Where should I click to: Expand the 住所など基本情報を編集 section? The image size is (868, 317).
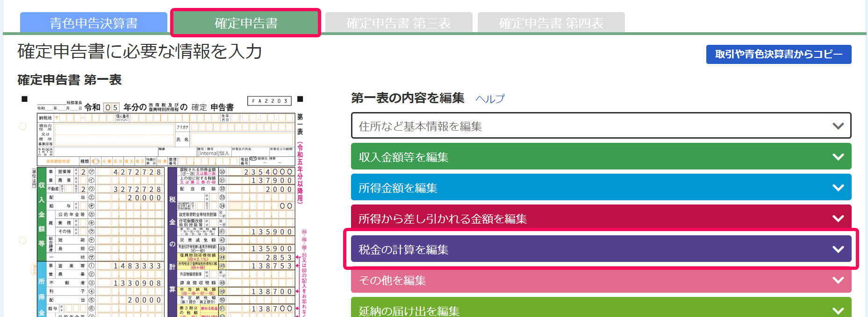coord(601,126)
